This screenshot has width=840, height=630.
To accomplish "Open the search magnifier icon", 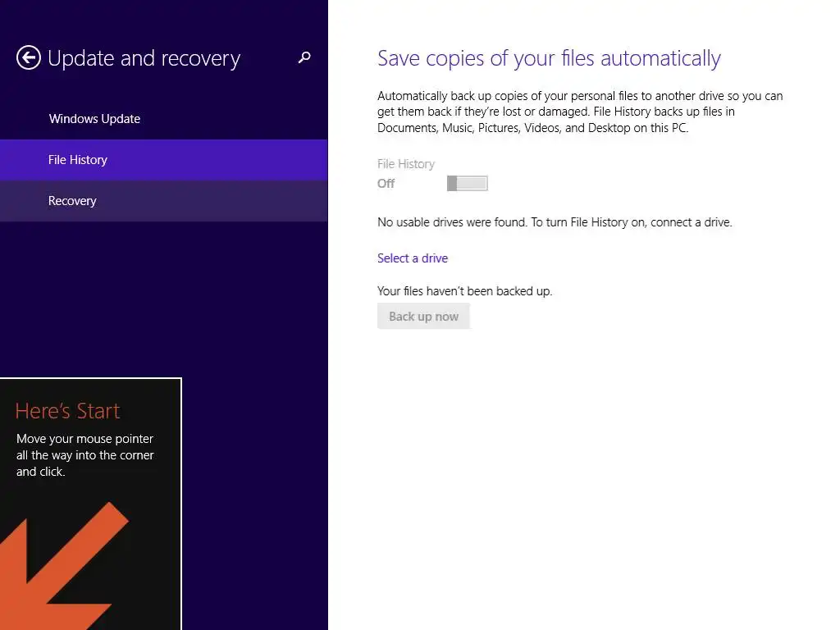I will (304, 57).
